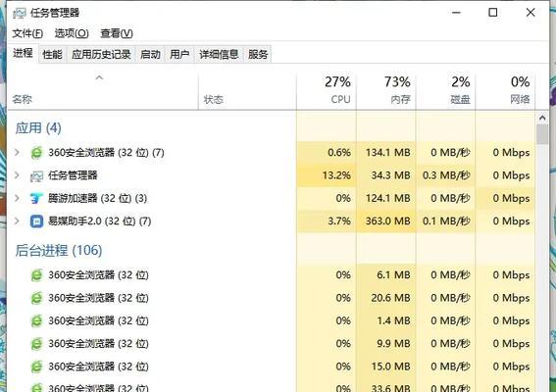Click the 任务管理器 row icon in 应用
This screenshot has height=392, width=556.
click(36, 175)
